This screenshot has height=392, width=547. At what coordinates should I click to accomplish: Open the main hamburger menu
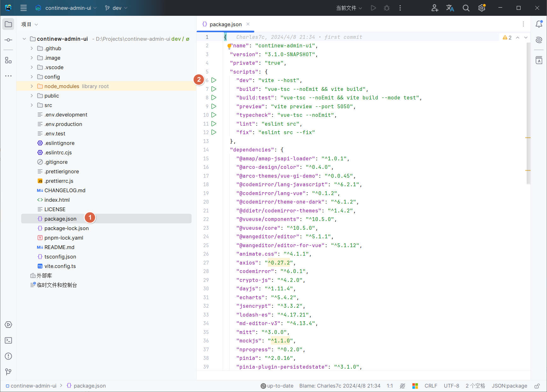pyautogui.click(x=24, y=8)
